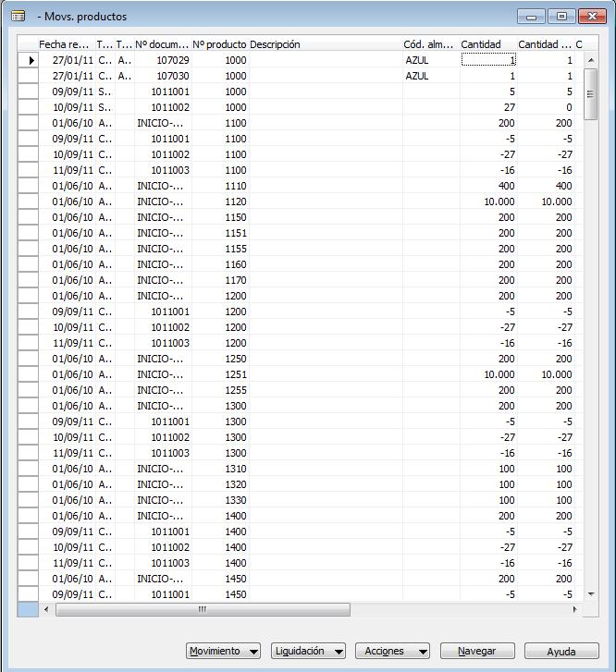
Task: Click the vertical scrollbar down arrow
Action: pyautogui.click(x=591, y=594)
